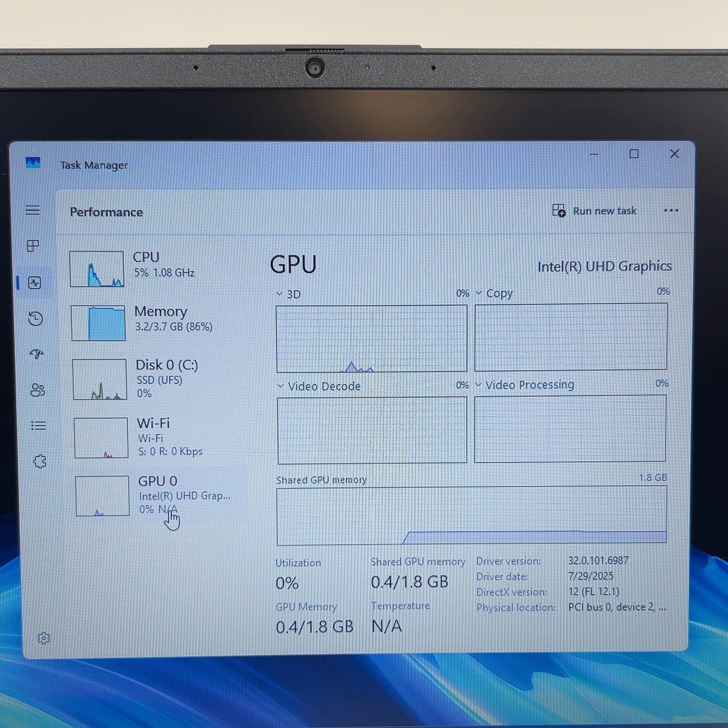Click the Intel(R) UHD Graphics title
This screenshot has width=728, height=728.
(605, 266)
